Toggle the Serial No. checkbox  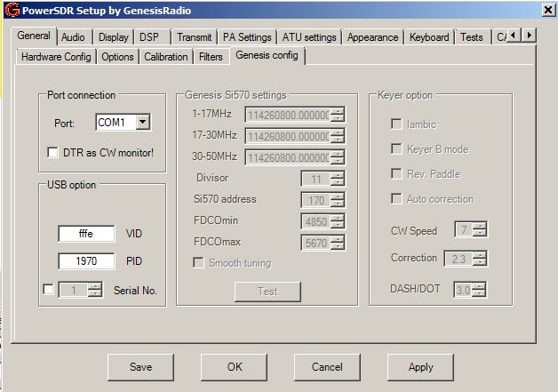pyautogui.click(x=48, y=289)
